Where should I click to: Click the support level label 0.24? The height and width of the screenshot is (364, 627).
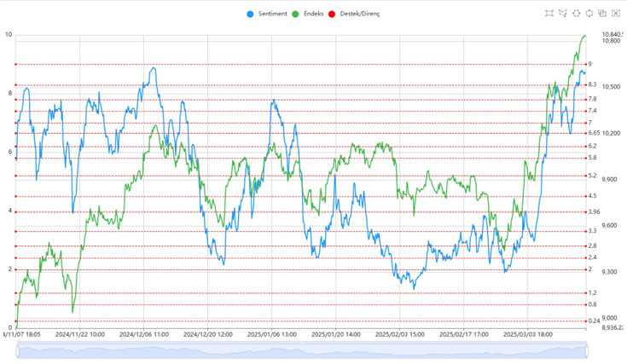(594, 321)
